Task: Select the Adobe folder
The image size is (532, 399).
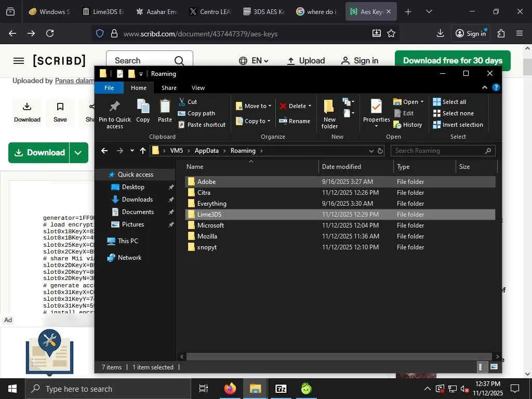Action: tap(340, 182)
